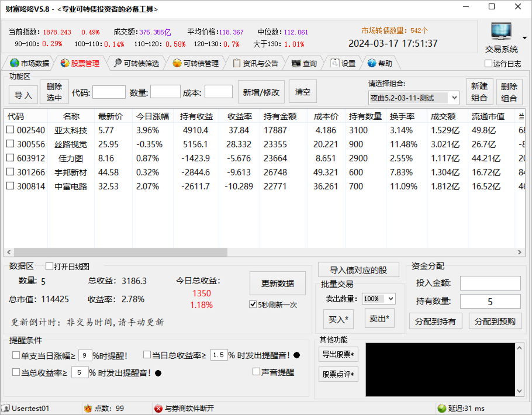Click table scrollbar right arrow
This screenshot has width=532, height=415.
click(x=520, y=252)
